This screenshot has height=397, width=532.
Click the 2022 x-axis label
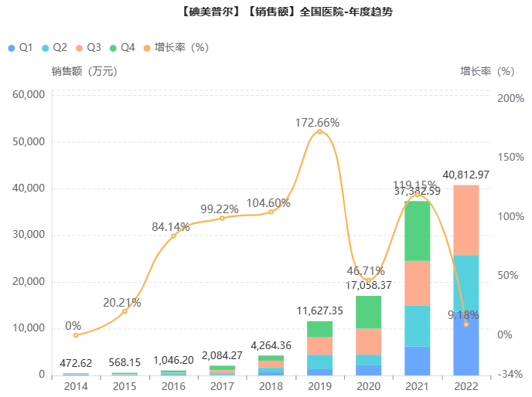[466, 386]
